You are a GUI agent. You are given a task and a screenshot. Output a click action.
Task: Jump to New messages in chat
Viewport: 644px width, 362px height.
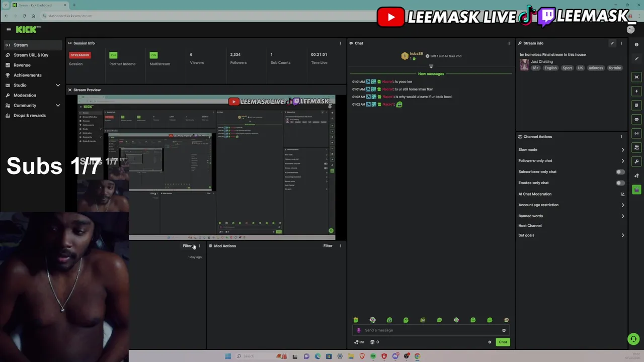[431, 74]
